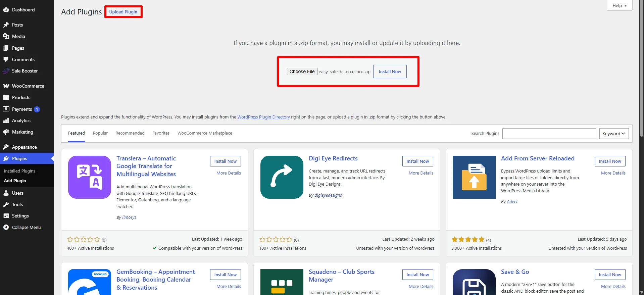Click the Add From Server Reloaded icon
This screenshot has height=295, width=644.
(x=474, y=177)
